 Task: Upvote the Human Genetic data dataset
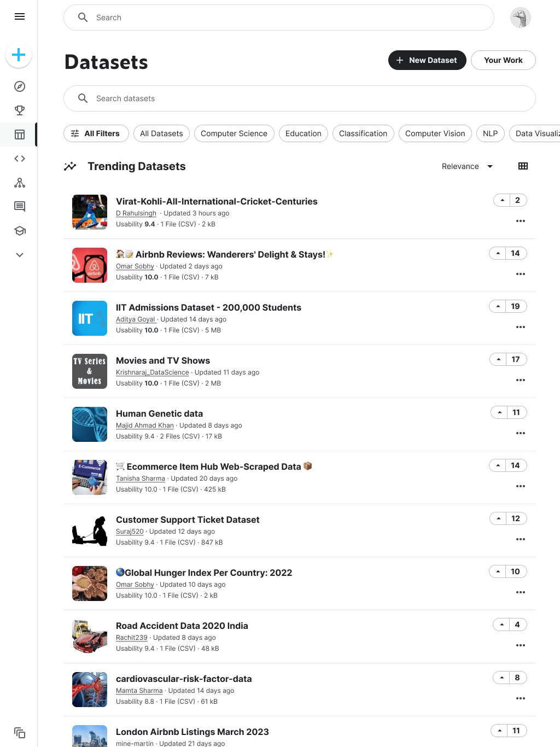point(499,412)
